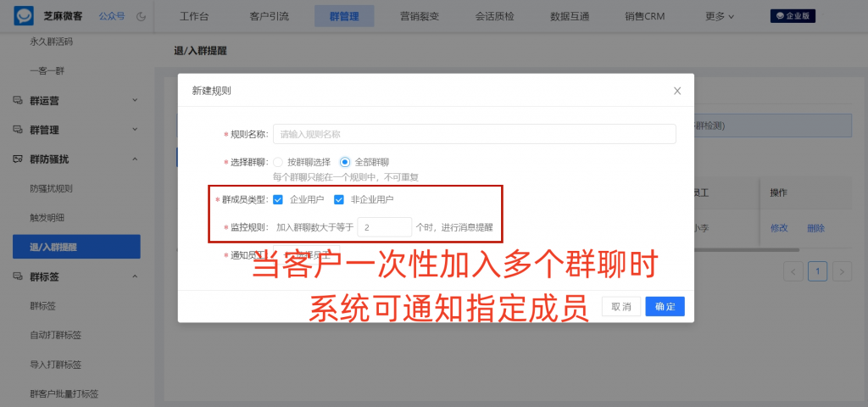Collapse 群防骚扰 section chevron
This screenshot has width=868, height=407.
pos(135,159)
